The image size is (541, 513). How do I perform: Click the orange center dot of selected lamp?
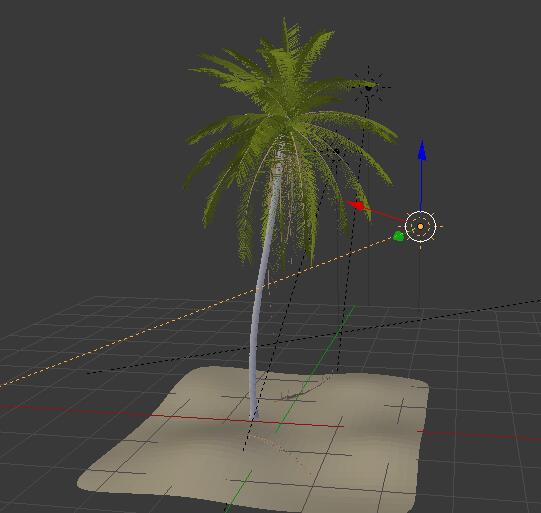tap(420, 226)
